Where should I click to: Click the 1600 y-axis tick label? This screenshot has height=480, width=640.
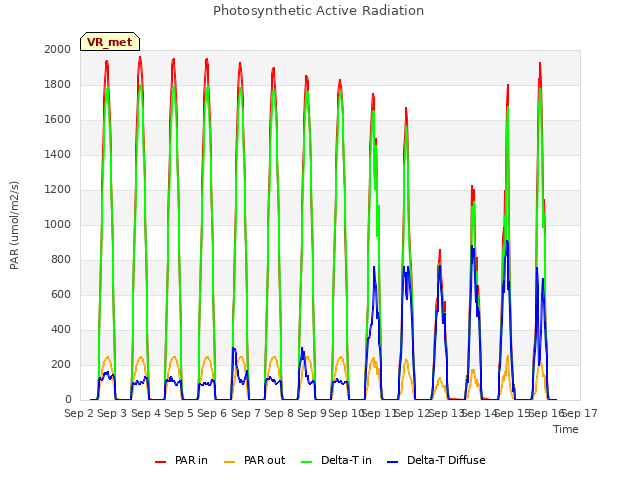tap(58, 120)
